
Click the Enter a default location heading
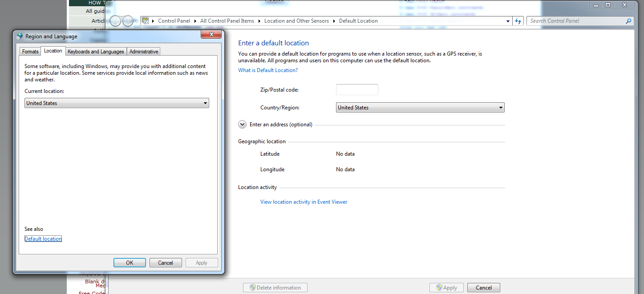click(273, 43)
